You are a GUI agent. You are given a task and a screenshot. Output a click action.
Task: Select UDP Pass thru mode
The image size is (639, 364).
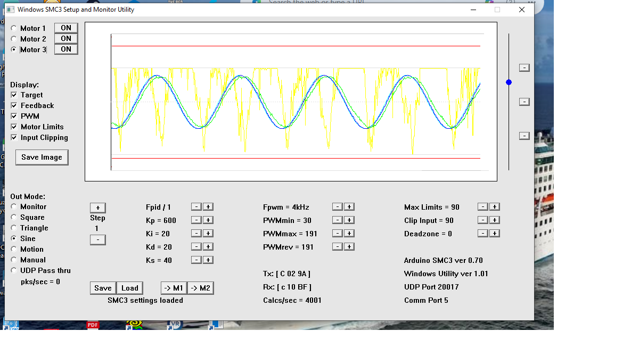pos(14,270)
